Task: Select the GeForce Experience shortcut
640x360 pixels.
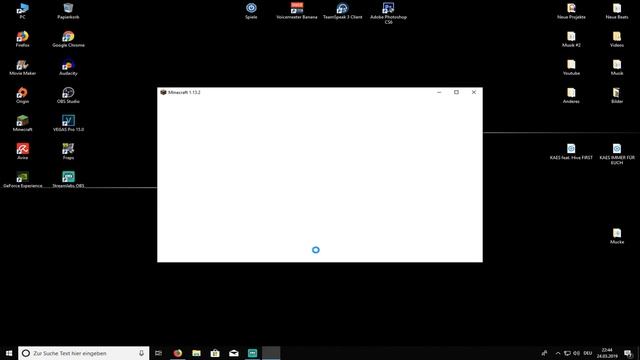Action: pyautogui.click(x=22, y=180)
